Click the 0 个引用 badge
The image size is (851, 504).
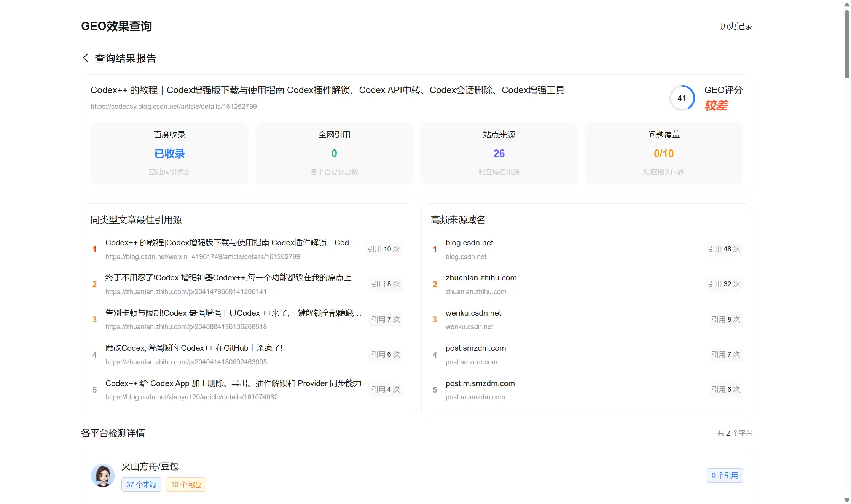(x=725, y=475)
